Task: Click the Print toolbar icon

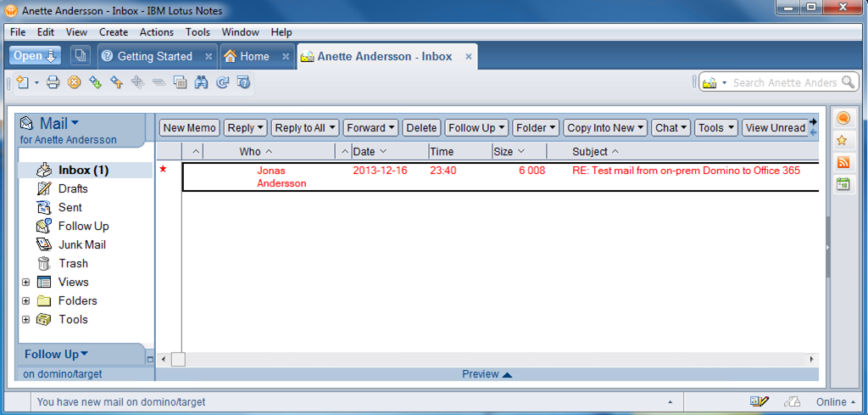Action: point(53,82)
